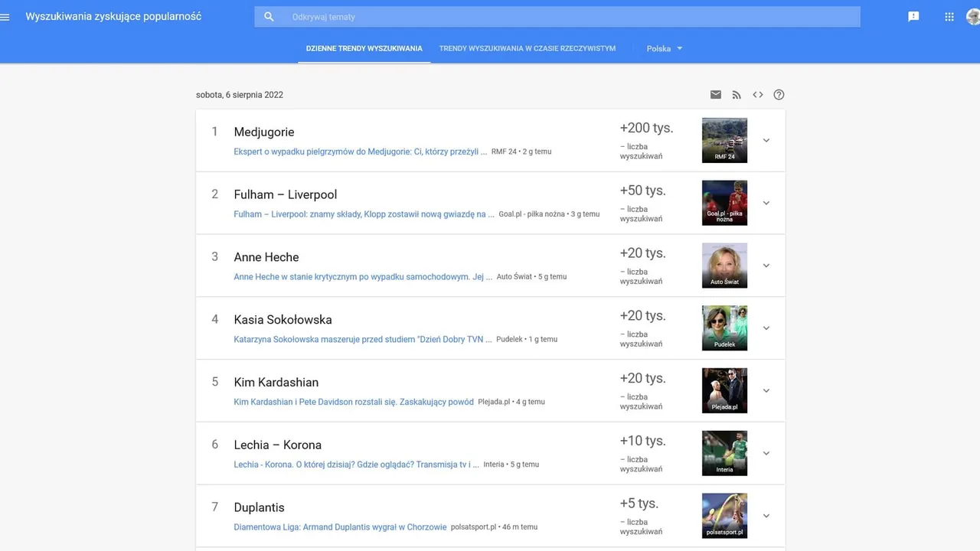The height and width of the screenshot is (551, 980).
Task: Open the Plejada.pl thumbnail image
Action: [724, 391]
